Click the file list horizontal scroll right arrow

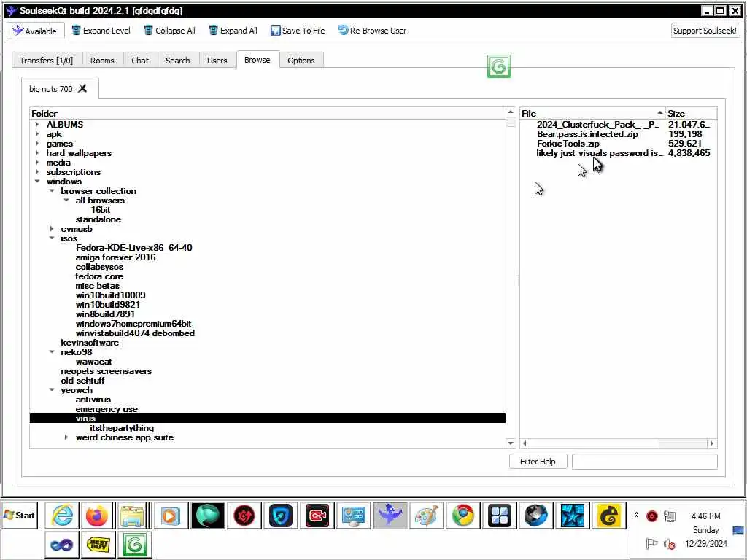[712, 443]
